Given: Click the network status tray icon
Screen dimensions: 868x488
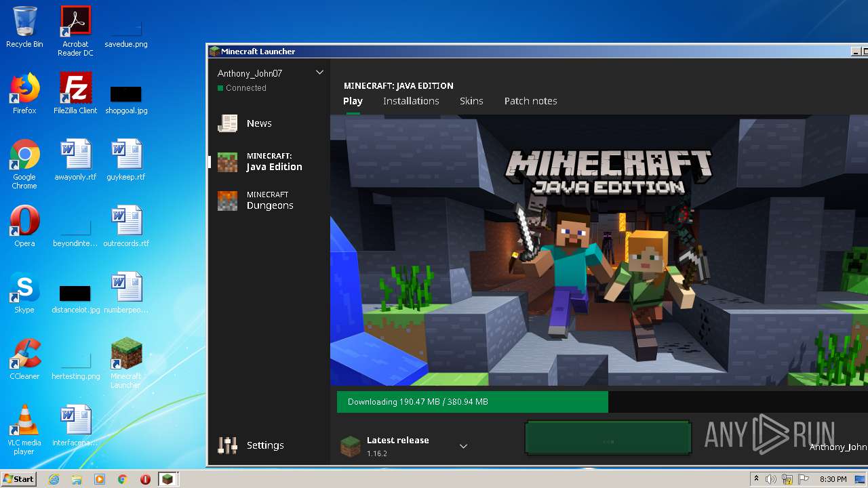Looking at the screenshot, I should click(787, 479).
